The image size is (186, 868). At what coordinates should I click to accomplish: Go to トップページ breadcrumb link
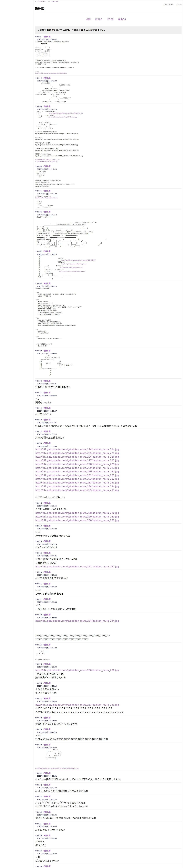pos(41,2)
